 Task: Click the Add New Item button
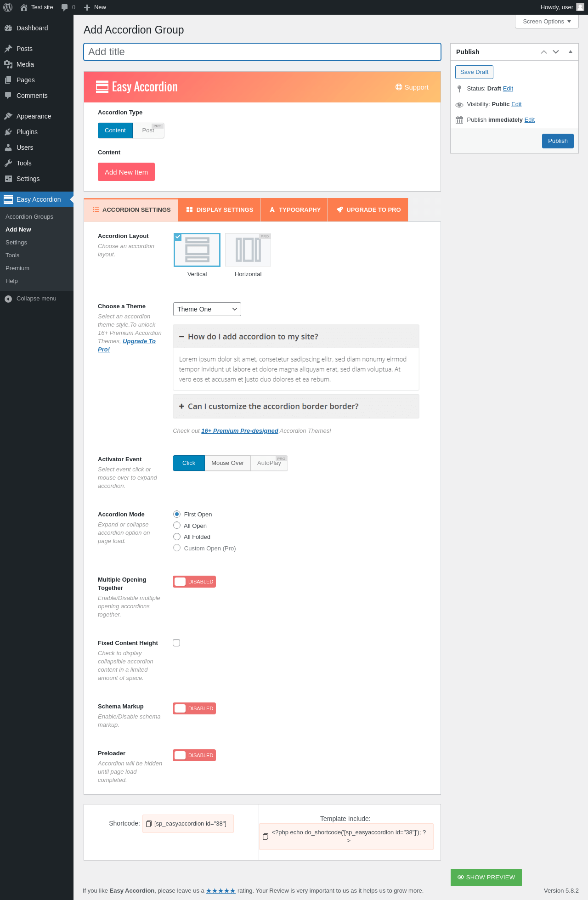click(x=126, y=172)
